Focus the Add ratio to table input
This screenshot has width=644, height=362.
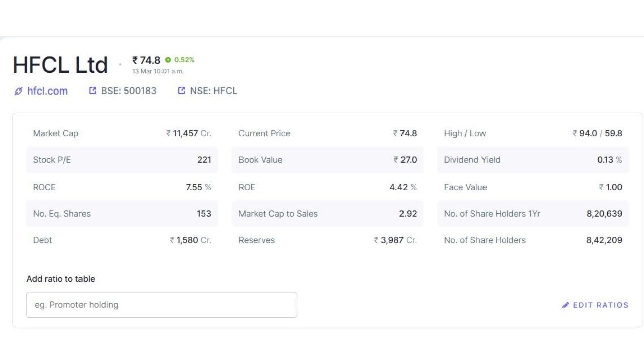point(162,305)
